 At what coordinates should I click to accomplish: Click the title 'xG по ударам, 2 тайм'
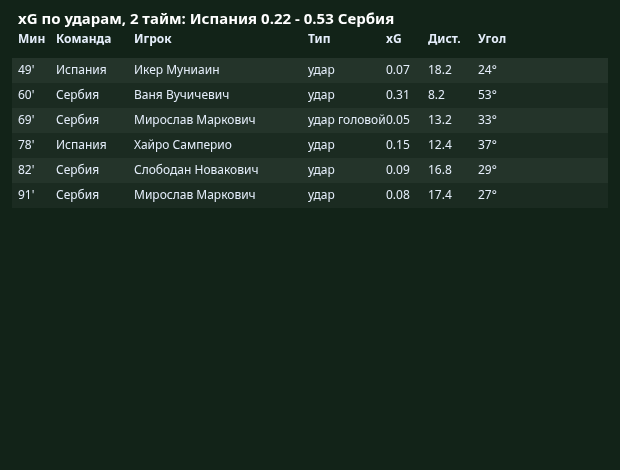tap(102, 19)
